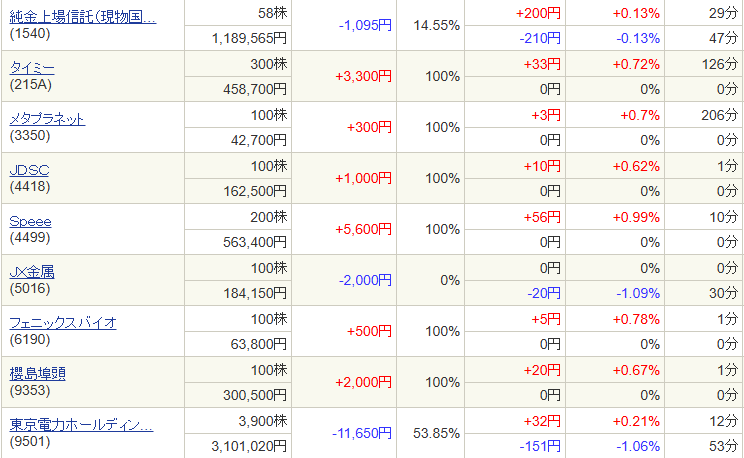Click the -2,000円 loss cell for JX金属
Image resolution: width=744 pixels, height=458 pixels.
pos(363,280)
